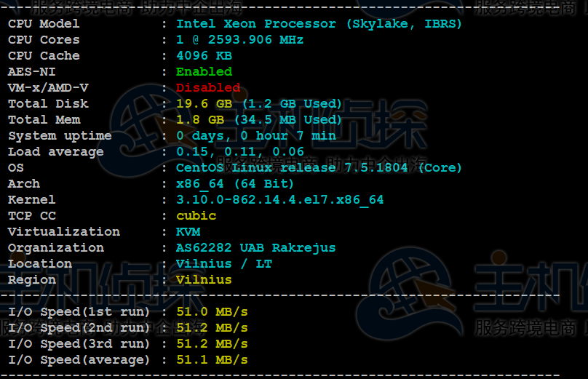This screenshot has height=379, width=588.
Task: Select the Total Disk 19.6 GB value
Action: pyautogui.click(x=204, y=104)
